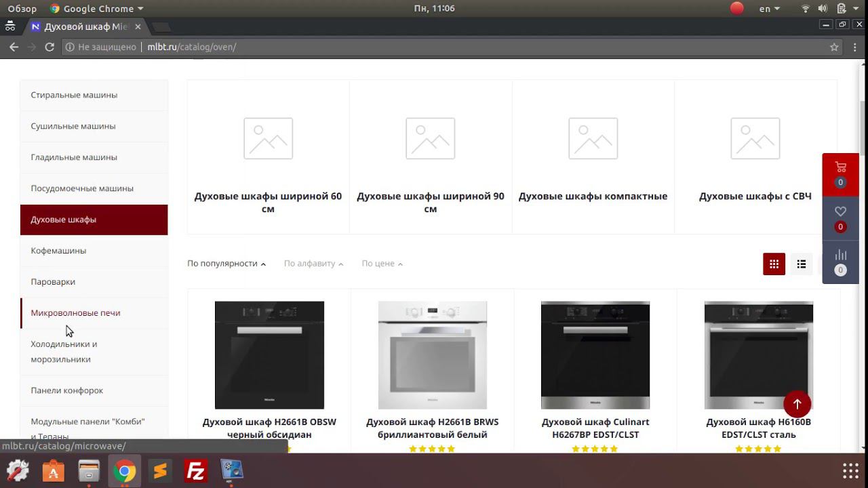Close the 'Духовой шкаф Mie' tab

(138, 26)
